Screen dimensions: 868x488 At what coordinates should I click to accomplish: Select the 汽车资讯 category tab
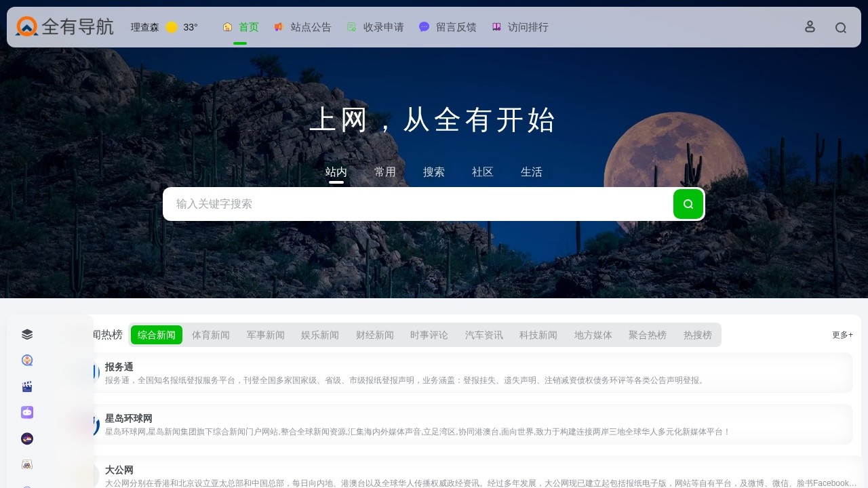(x=484, y=335)
